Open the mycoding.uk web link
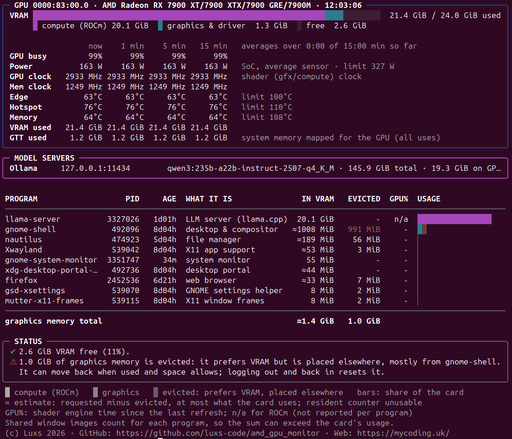 pos(403,433)
